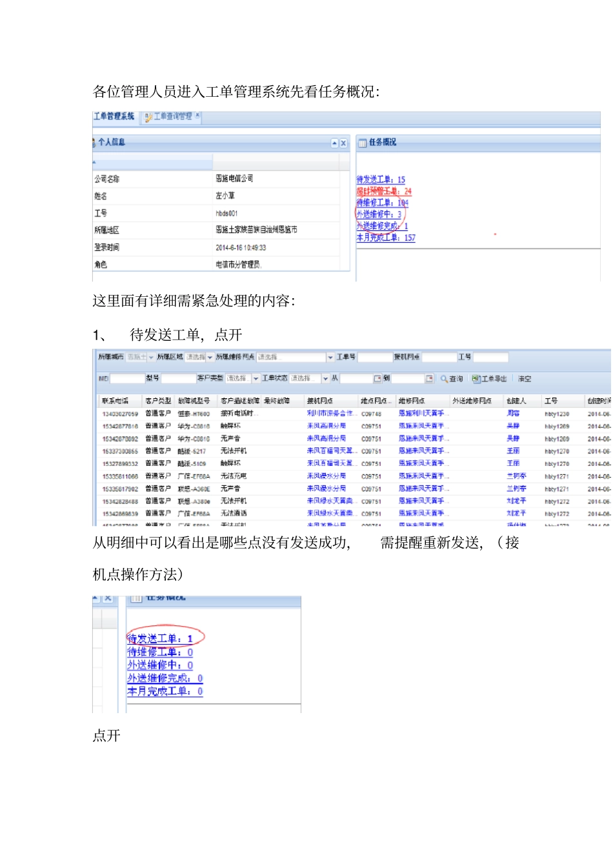The height and width of the screenshot is (868, 613).
Task: Open the 从 start date calendar picker
Action: tap(377, 379)
